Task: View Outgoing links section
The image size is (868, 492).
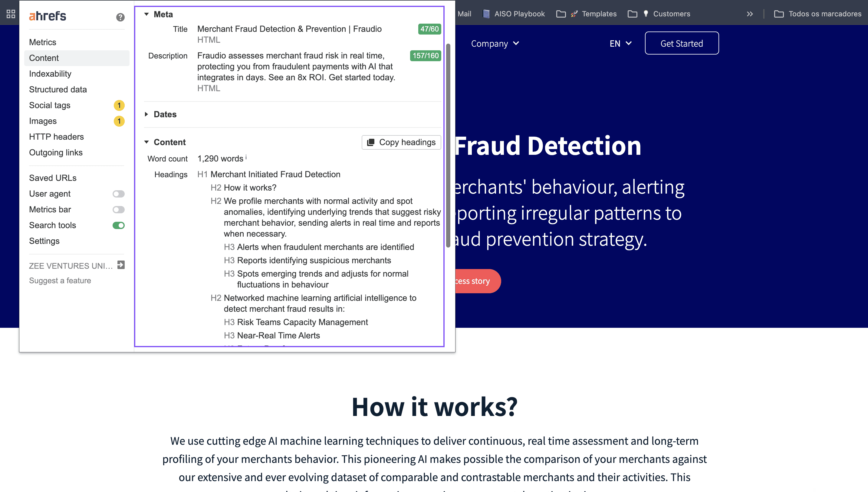Action: [x=77, y=153]
